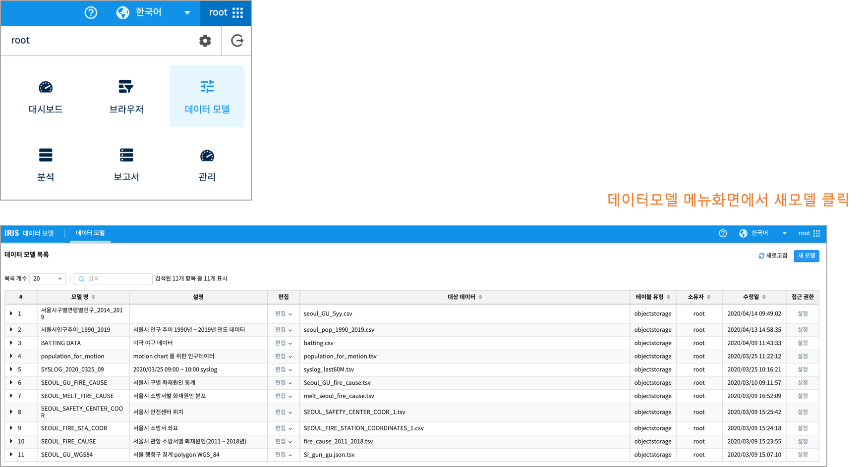Image resolution: width=868 pixels, height=467 pixels.
Task: Open 편집 dropdown for SEOUL_FIRE_STA_COOR row
Action: pyautogui.click(x=284, y=428)
